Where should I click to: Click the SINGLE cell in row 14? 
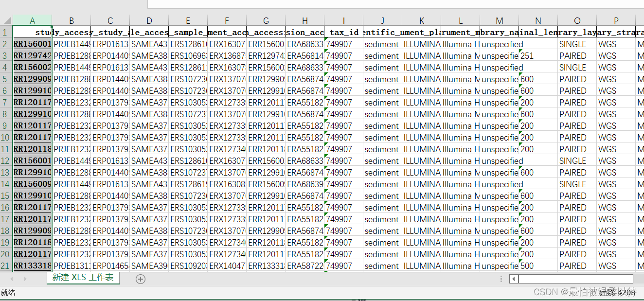577,184
